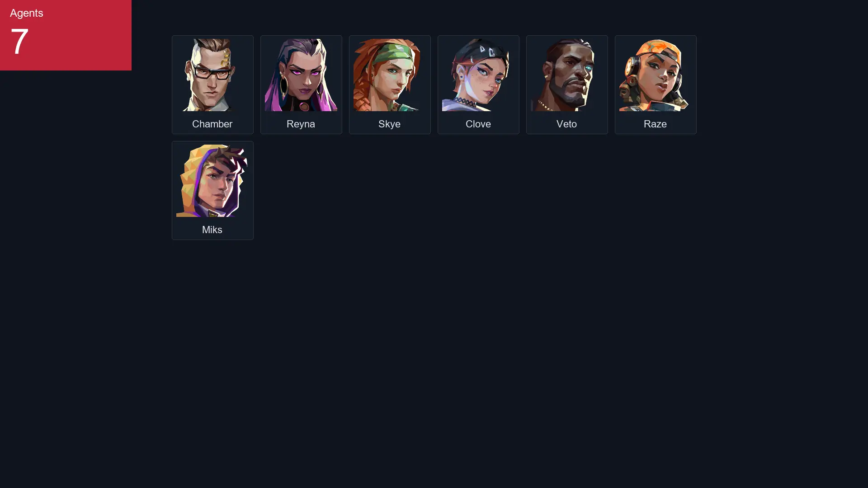Select Miks's hooded agent portrait
868x488 pixels.
(x=212, y=181)
